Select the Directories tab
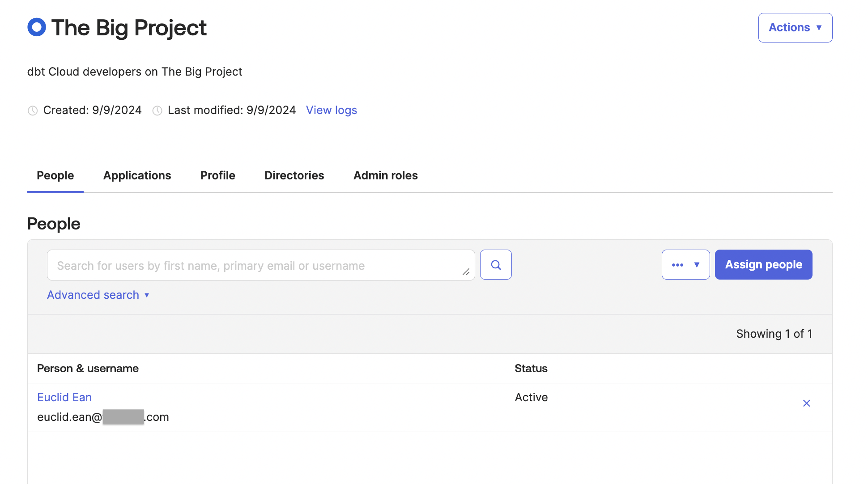This screenshot has height=484, width=868. point(294,175)
